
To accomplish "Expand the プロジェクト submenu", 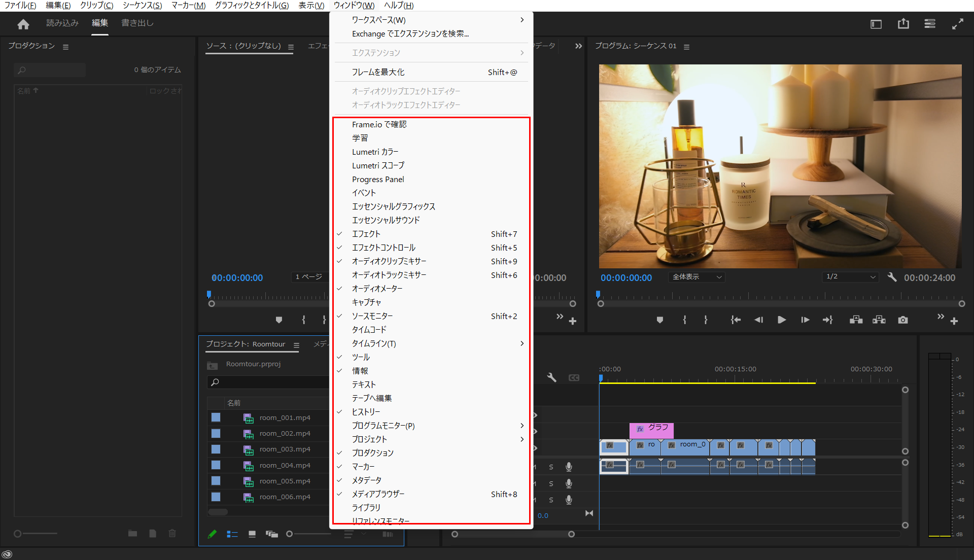I will 431,439.
